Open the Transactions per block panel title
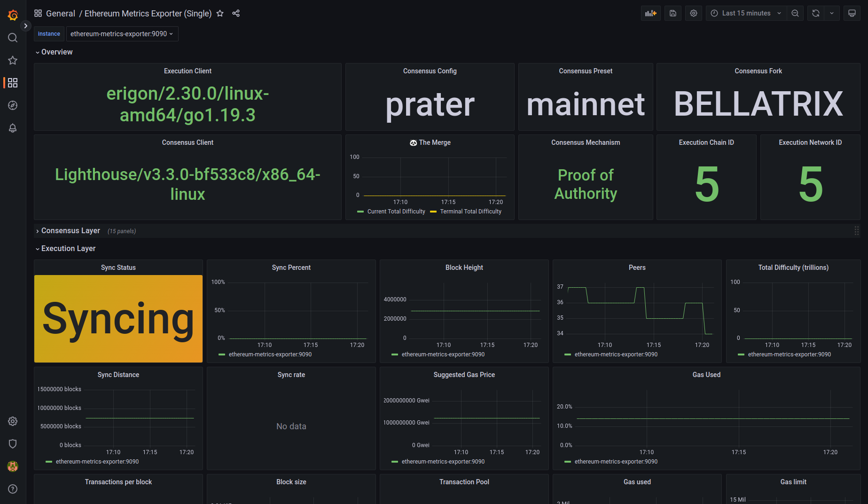This screenshot has width=868, height=504. (x=118, y=482)
